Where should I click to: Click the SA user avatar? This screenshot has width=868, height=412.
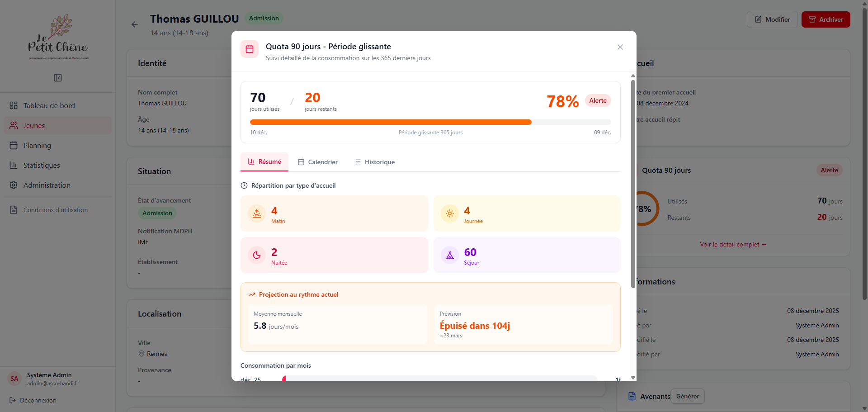point(14,379)
